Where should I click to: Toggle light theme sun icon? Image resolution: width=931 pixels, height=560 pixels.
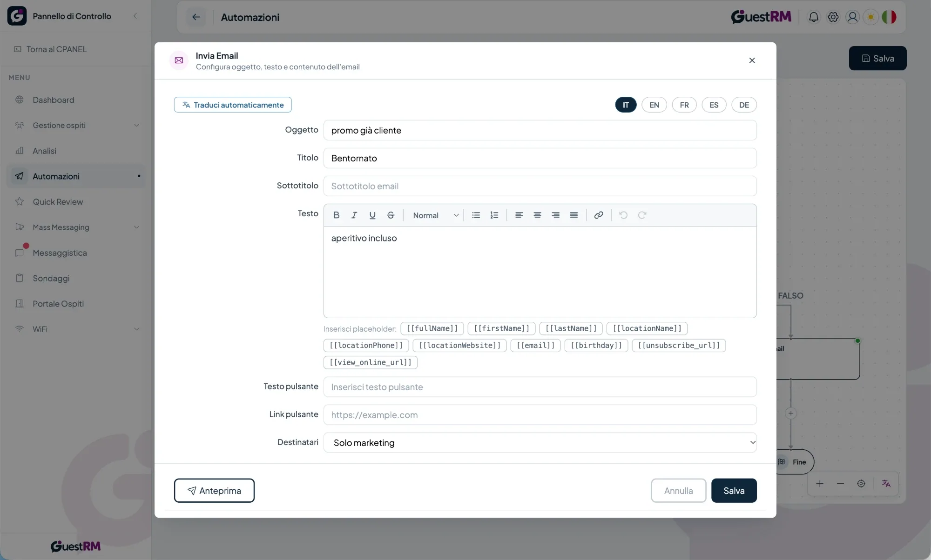pyautogui.click(x=870, y=17)
